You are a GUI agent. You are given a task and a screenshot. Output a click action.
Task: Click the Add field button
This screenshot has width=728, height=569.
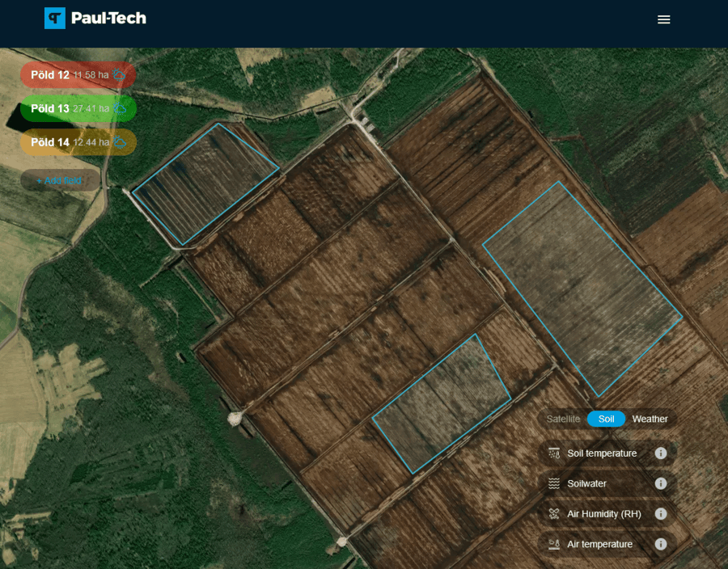(x=60, y=180)
